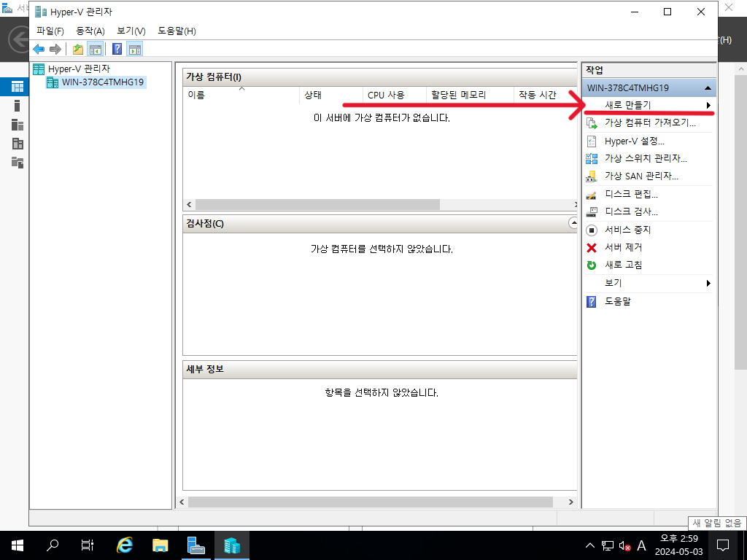Switch to Server Manager taskbar icon
Screen dimensions: 747x560
point(196,545)
